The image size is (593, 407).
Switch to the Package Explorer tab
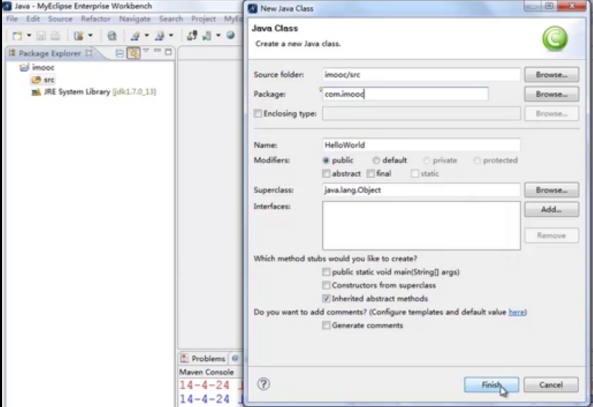point(50,53)
